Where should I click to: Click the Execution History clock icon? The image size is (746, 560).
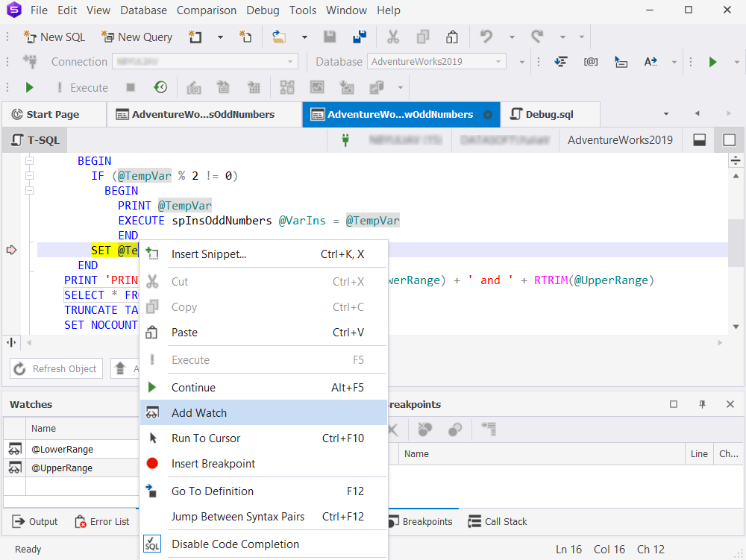[161, 87]
